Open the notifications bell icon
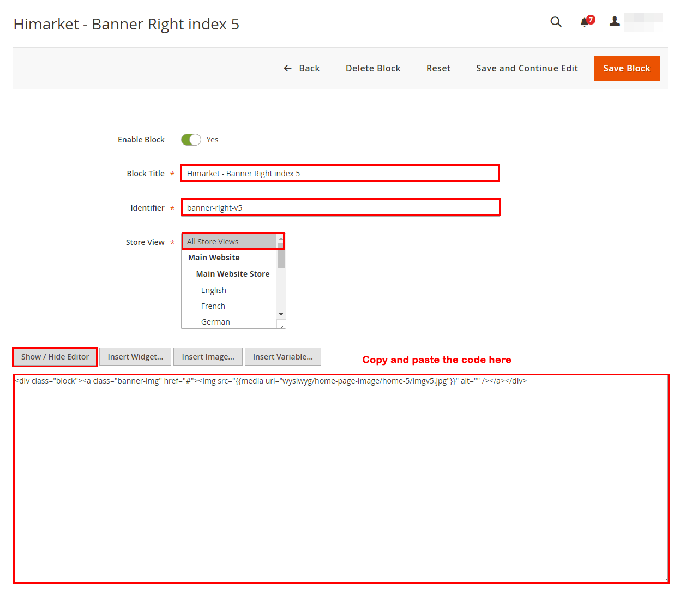Viewport: 680px width, 616px height. tap(585, 22)
